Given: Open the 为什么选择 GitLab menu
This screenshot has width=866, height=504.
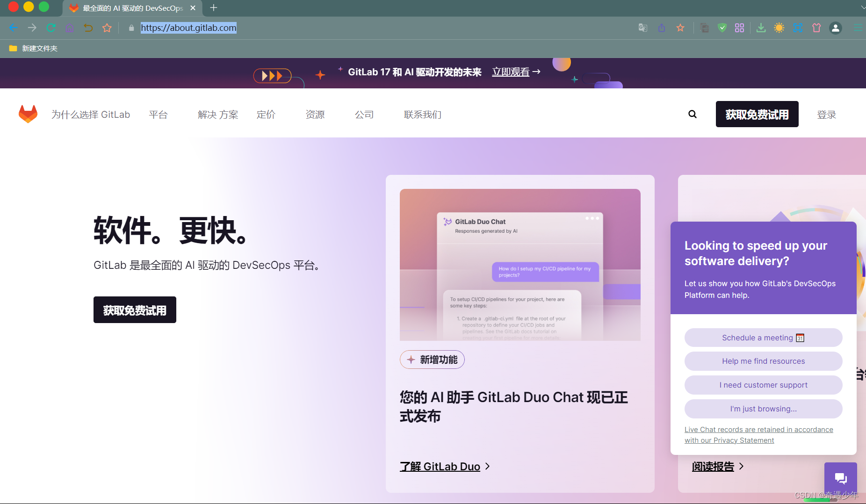Looking at the screenshot, I should click(x=91, y=115).
